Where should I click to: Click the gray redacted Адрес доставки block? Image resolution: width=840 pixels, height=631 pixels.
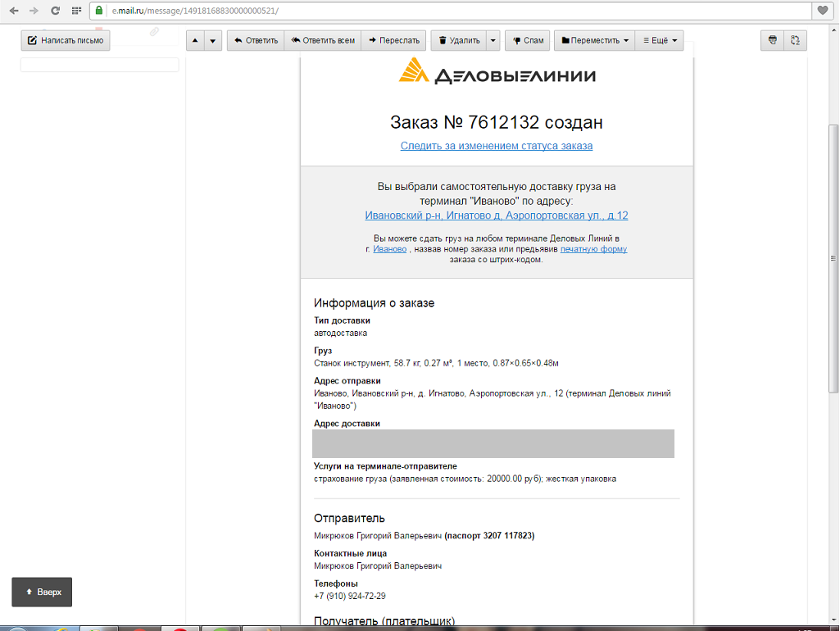pos(493,443)
